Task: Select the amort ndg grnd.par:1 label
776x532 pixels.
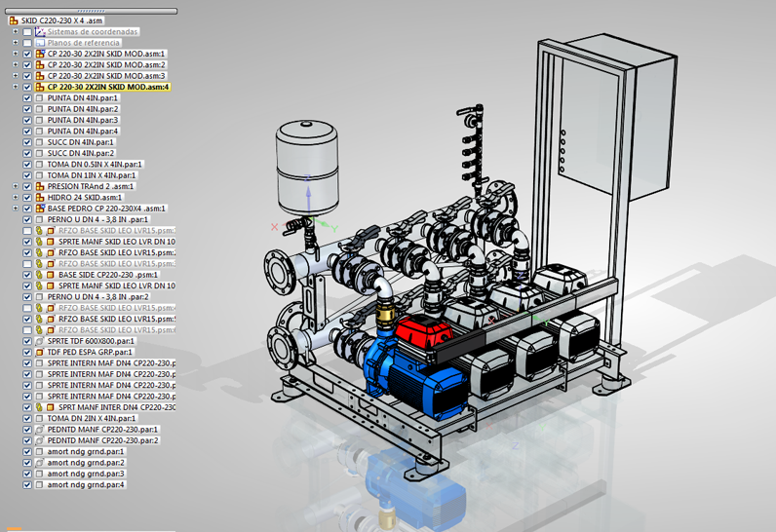Action: (86, 451)
